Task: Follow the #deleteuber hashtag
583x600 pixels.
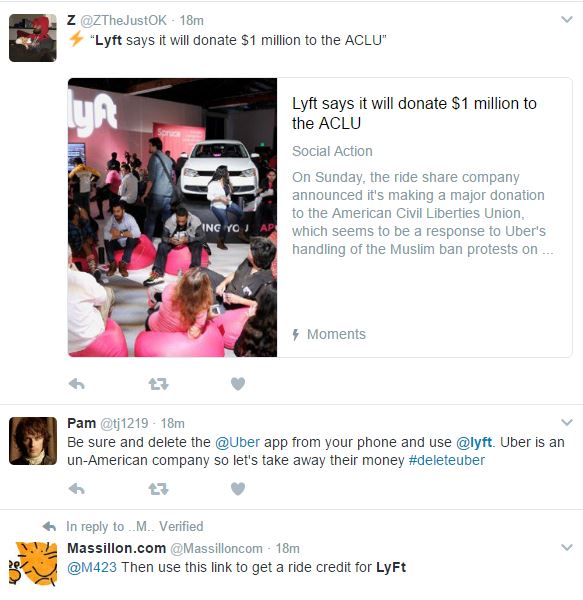Action: click(x=446, y=460)
